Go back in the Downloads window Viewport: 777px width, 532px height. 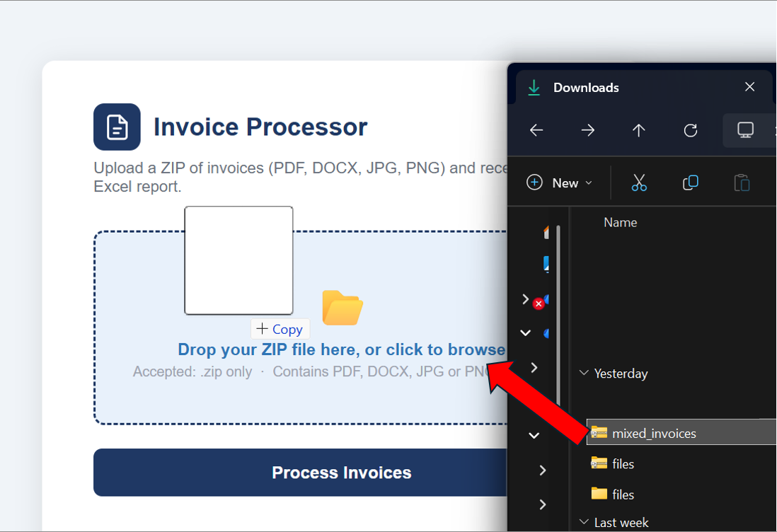[x=536, y=130]
